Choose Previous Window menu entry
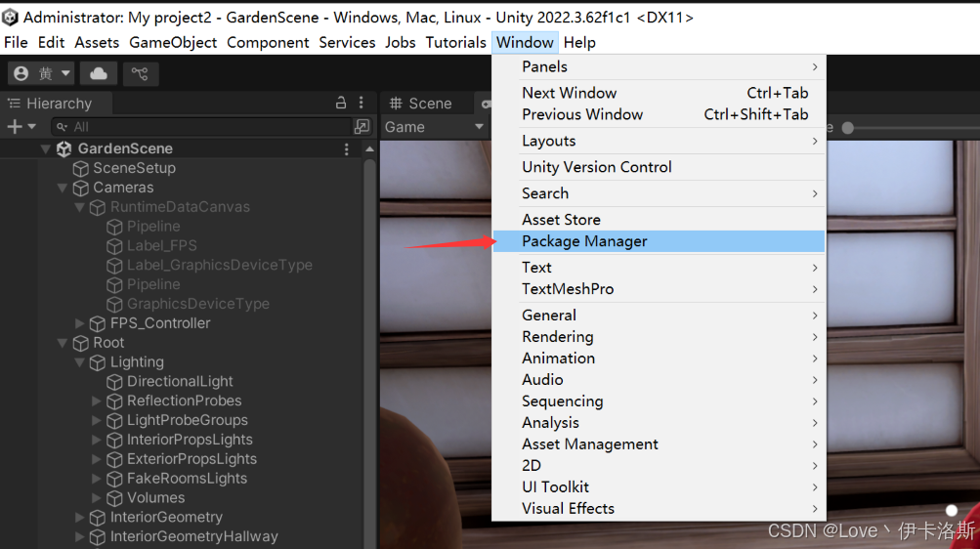Screen dimensions: 980x549 tap(659, 114)
